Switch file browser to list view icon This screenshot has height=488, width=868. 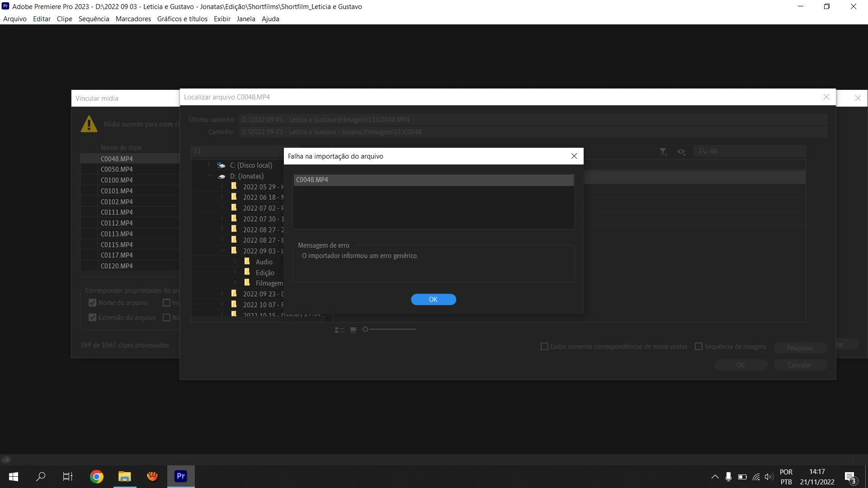coord(339,330)
